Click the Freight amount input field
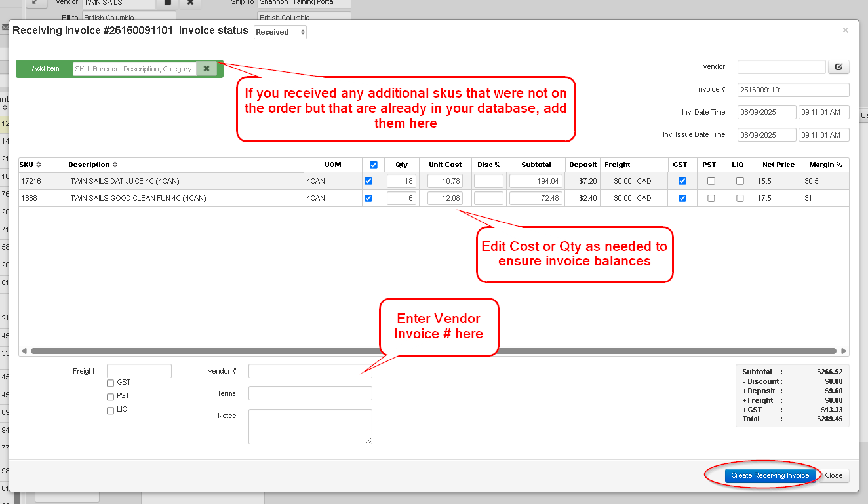The image size is (868, 504). pos(139,371)
